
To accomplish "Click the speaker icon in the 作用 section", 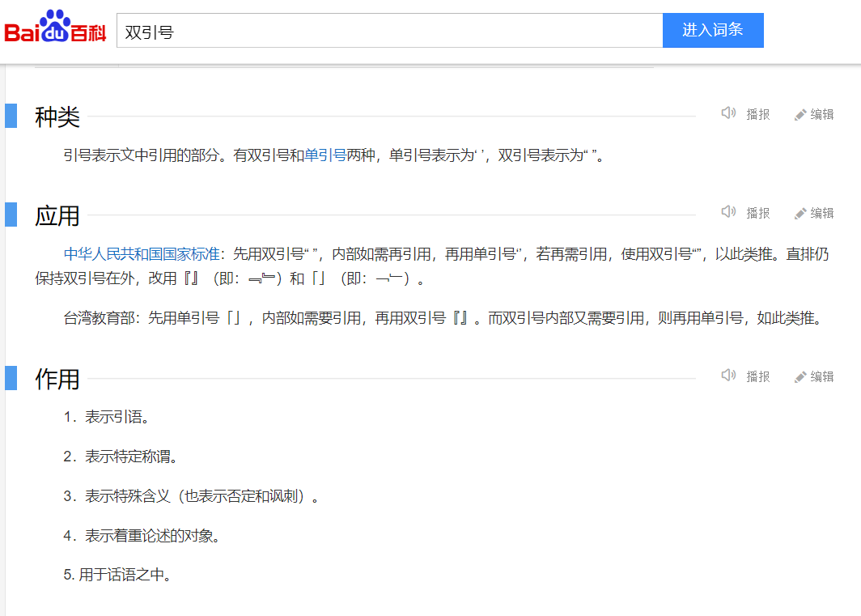I will 728,376.
